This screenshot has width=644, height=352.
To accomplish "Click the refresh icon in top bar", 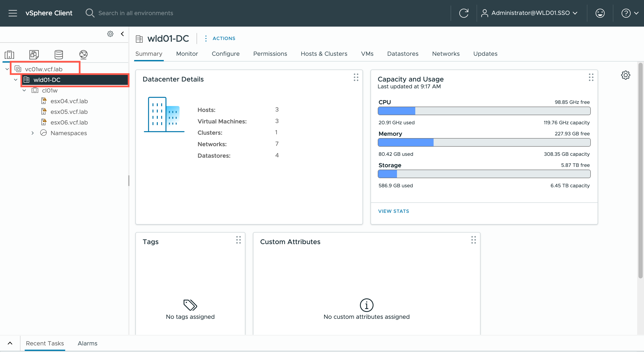I will (x=464, y=13).
